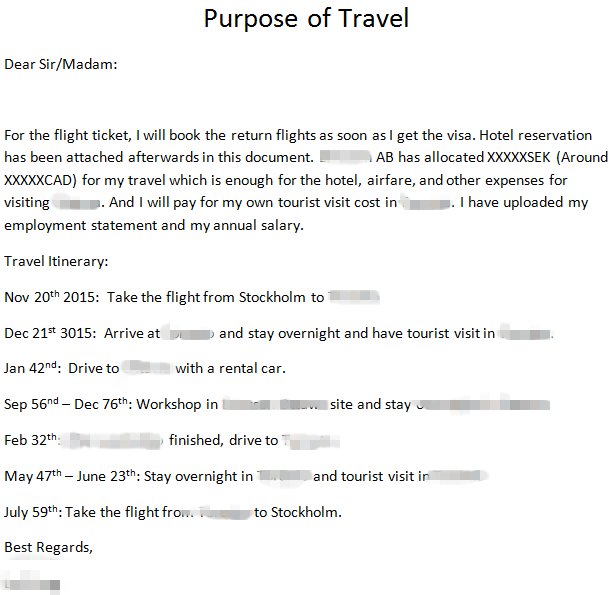Click the "May 47th – June 23th" date range
This screenshot has height=595, width=614.
(70, 476)
